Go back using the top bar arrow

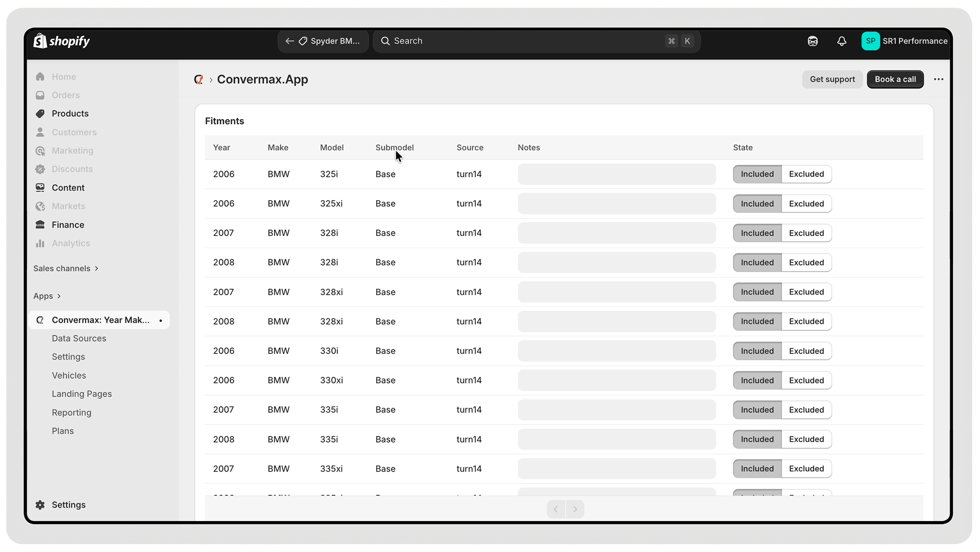pyautogui.click(x=290, y=41)
